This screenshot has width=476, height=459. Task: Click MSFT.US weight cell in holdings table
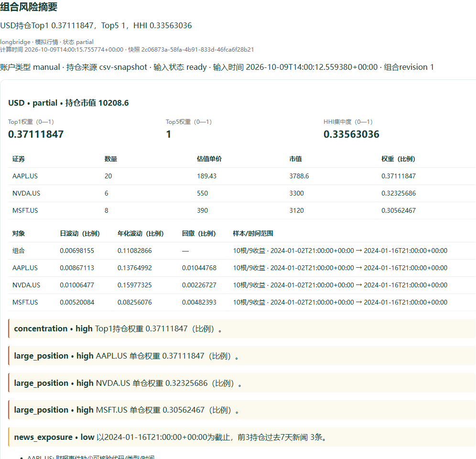[x=399, y=210]
